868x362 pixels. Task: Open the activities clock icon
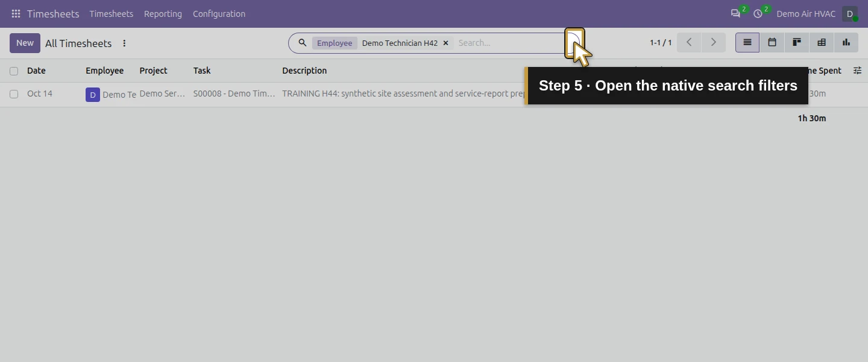758,13
